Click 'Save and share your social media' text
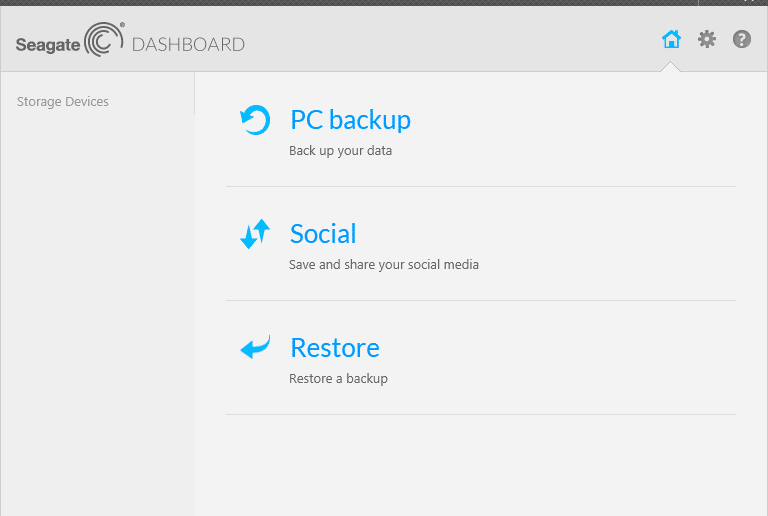Viewport: 768px width, 516px height. pos(384,264)
